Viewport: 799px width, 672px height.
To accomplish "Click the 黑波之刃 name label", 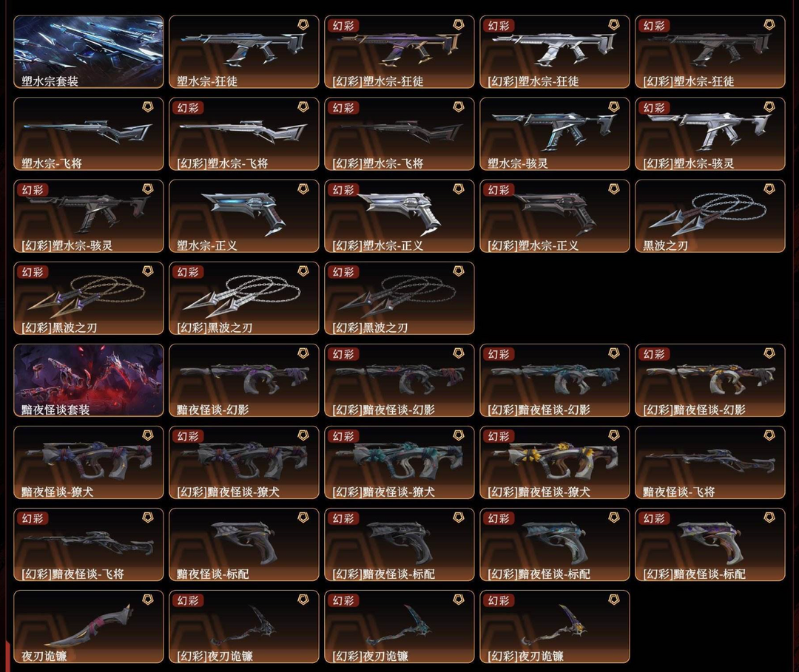I will click(x=666, y=245).
